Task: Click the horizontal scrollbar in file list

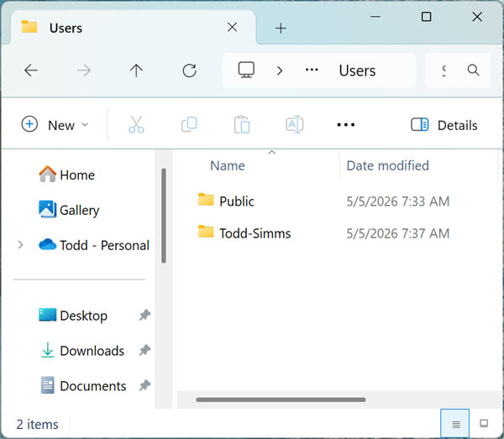Action: pyautogui.click(x=281, y=400)
